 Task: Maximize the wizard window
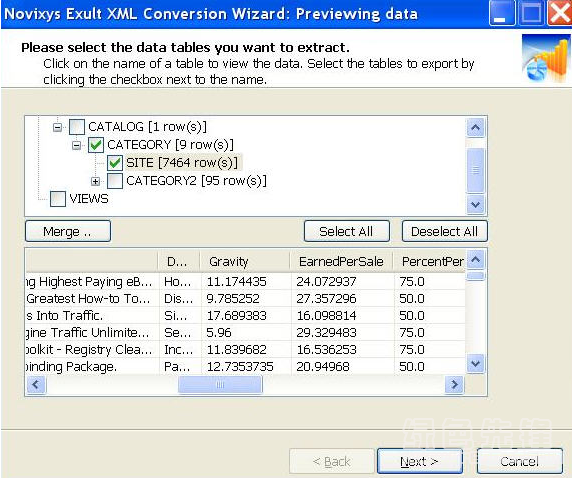pos(531,14)
